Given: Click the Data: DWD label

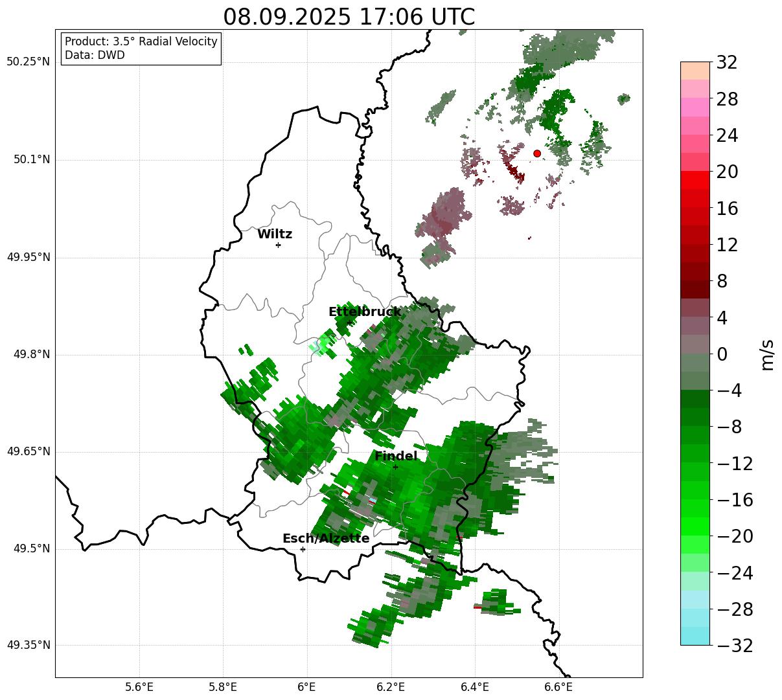Looking at the screenshot, I should [95, 56].
